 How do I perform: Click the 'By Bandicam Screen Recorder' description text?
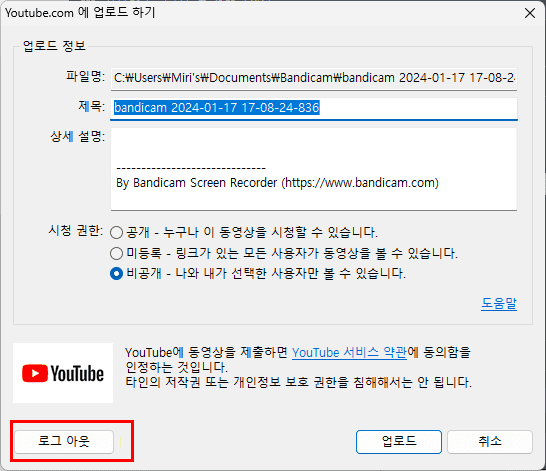278,183
